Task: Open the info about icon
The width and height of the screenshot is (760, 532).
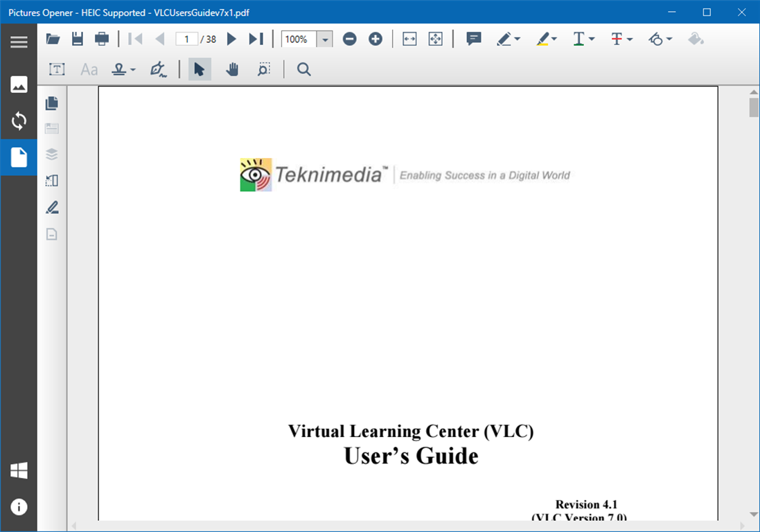Action: coord(19,507)
